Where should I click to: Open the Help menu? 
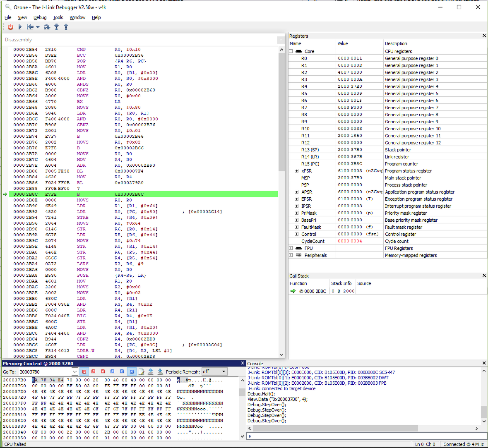[x=96, y=17]
